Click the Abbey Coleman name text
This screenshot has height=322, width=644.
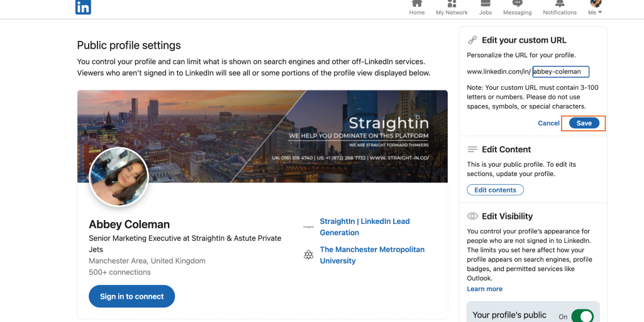(129, 225)
